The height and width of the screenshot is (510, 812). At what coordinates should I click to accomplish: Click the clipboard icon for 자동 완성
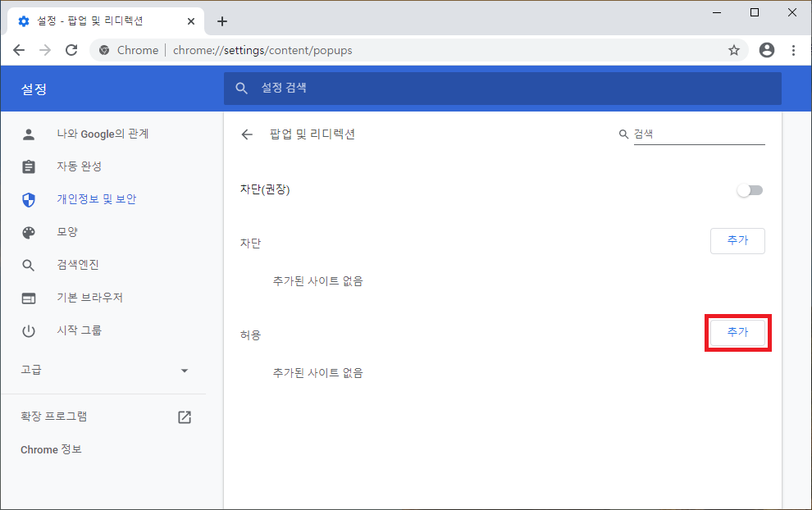pos(29,166)
